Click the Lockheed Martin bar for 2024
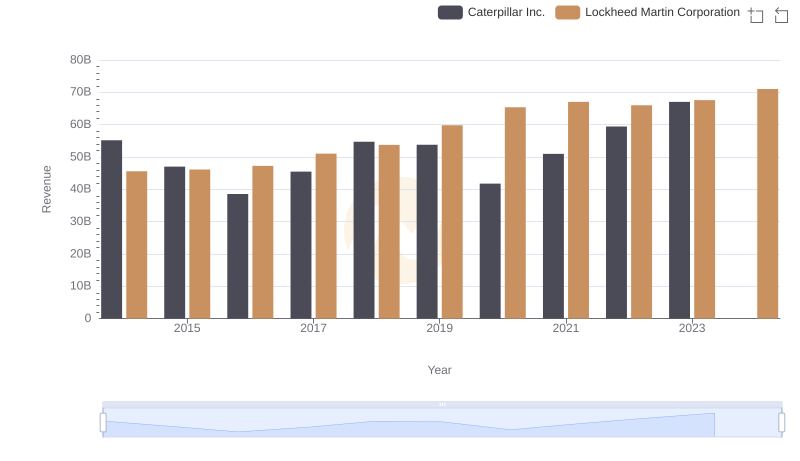Image resolution: width=800 pixels, height=461 pixels. click(x=767, y=204)
